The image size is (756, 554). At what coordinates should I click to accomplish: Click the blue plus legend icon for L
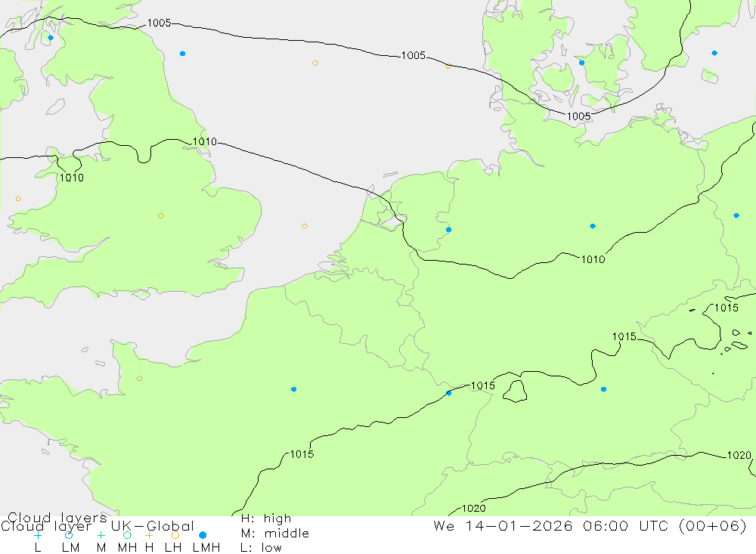click(x=38, y=535)
